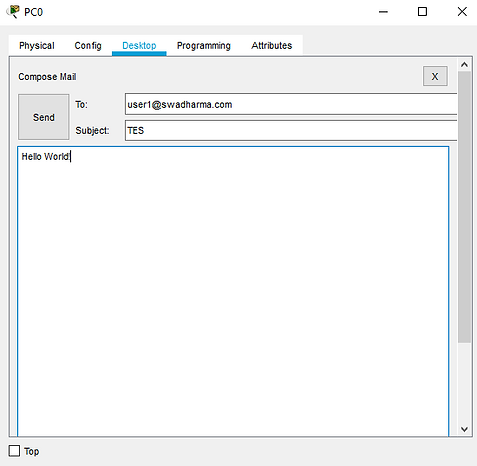The width and height of the screenshot is (477, 466).
Task: Click inside the Hello World message body
Action: click(x=233, y=291)
